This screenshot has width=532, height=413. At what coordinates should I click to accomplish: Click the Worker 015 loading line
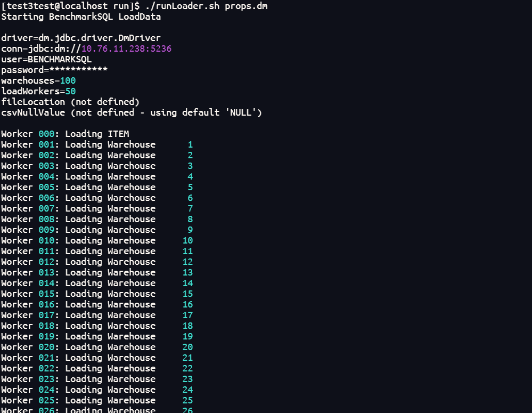coord(97,294)
